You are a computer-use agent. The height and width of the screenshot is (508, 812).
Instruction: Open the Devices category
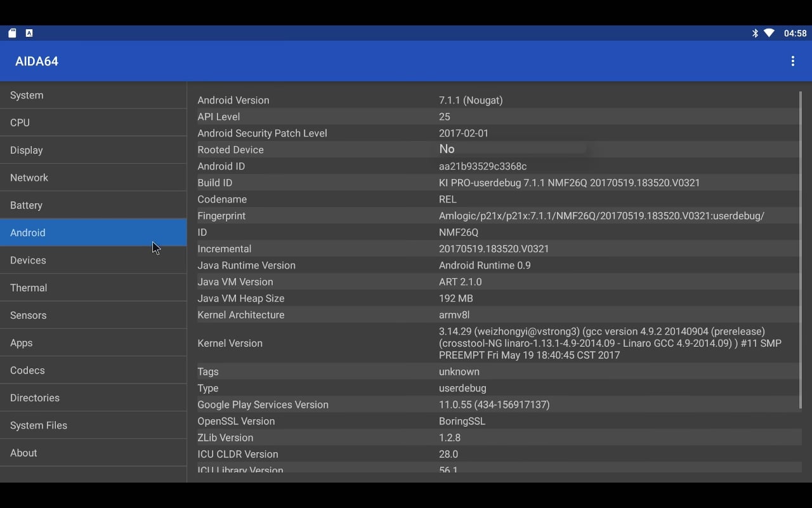click(x=93, y=260)
